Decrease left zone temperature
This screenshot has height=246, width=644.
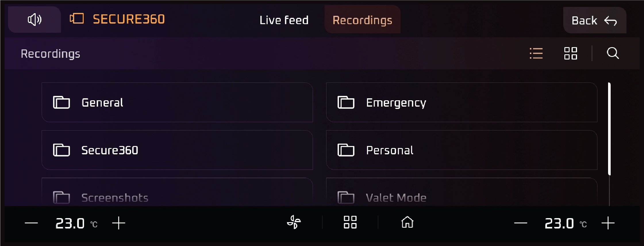[x=31, y=223]
